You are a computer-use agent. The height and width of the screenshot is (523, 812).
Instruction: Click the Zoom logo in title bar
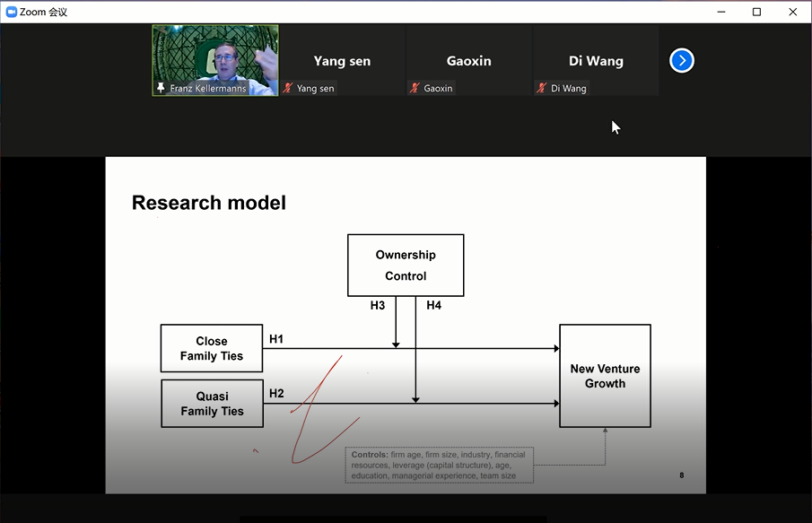[x=12, y=12]
